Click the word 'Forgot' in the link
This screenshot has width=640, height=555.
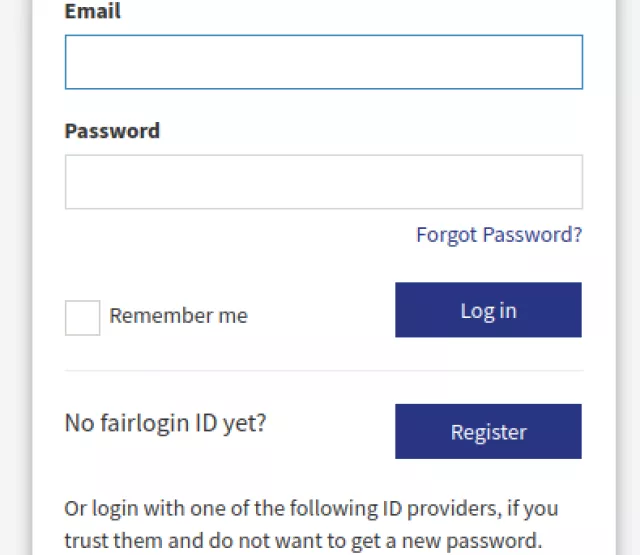point(446,235)
